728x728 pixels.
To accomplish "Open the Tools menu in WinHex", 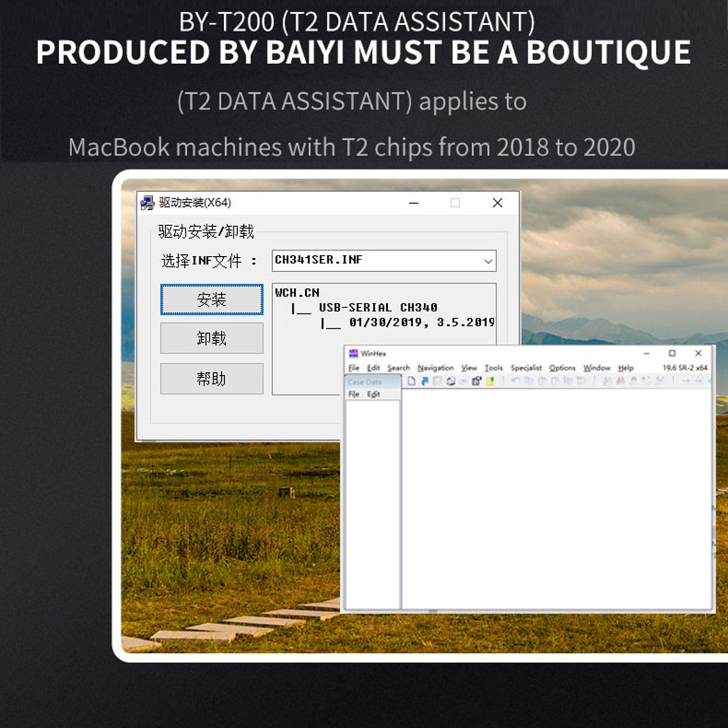I will [x=494, y=368].
